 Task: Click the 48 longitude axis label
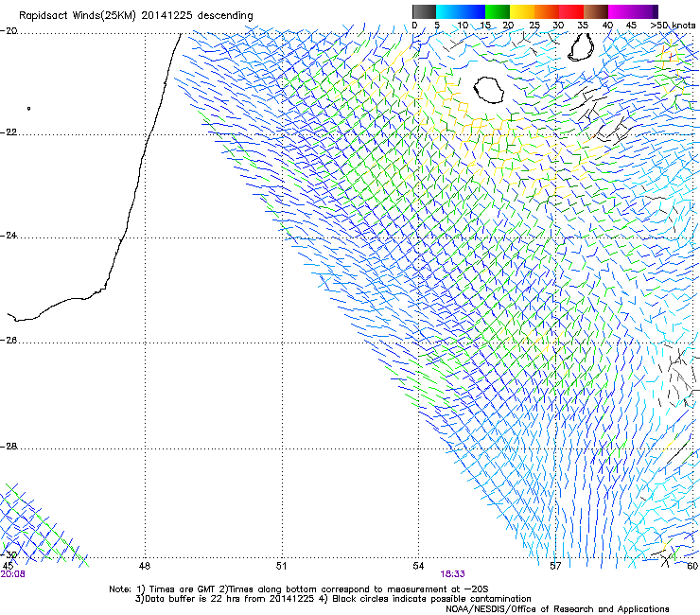[x=144, y=567]
